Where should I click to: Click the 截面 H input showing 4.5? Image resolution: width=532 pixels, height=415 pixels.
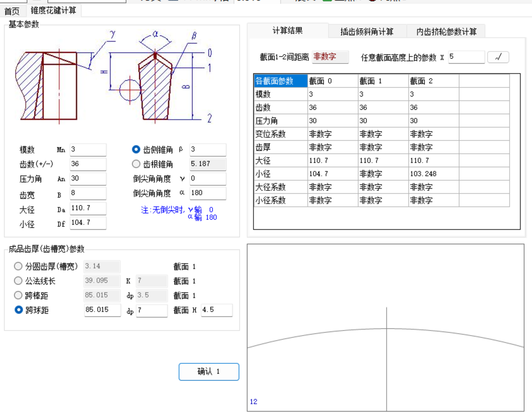point(217,310)
